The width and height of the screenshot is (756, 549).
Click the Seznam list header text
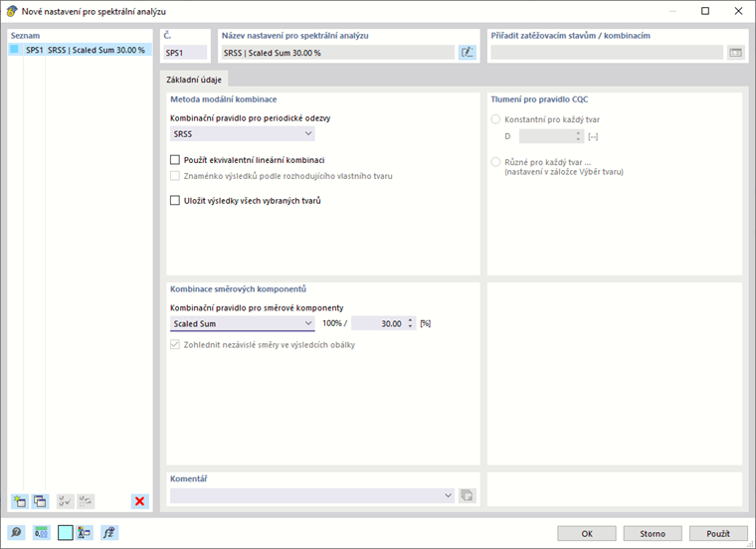pyautogui.click(x=25, y=35)
